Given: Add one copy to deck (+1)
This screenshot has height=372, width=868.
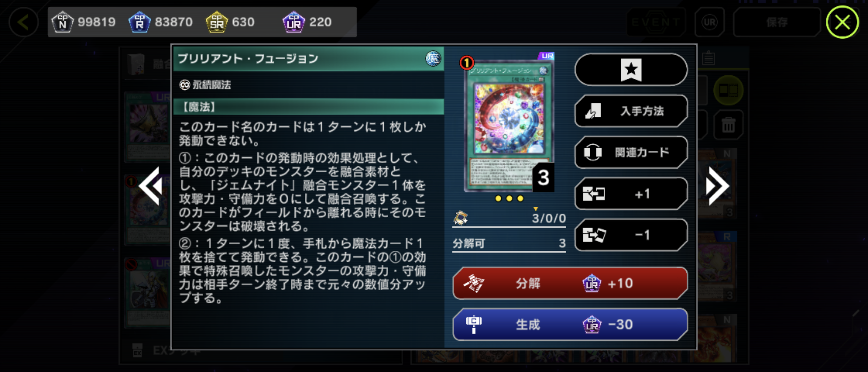Looking at the screenshot, I should click(631, 194).
